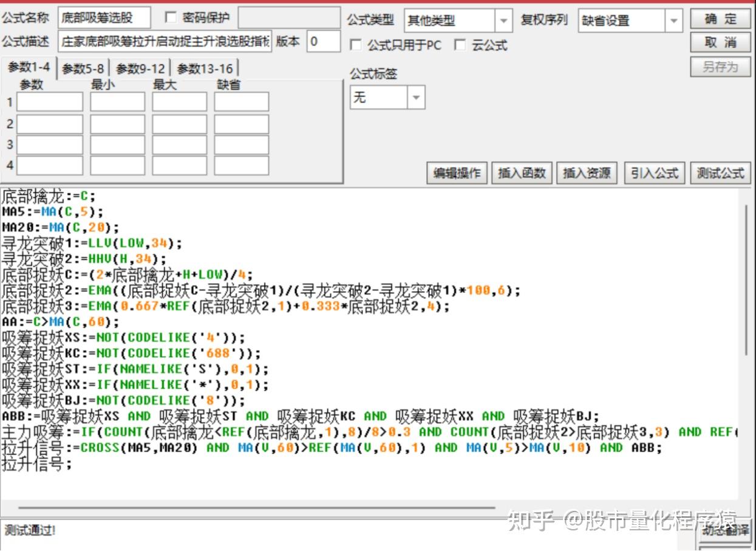
Task: Click the line starting 吸筹捉妖XS:=
Action: [123, 338]
